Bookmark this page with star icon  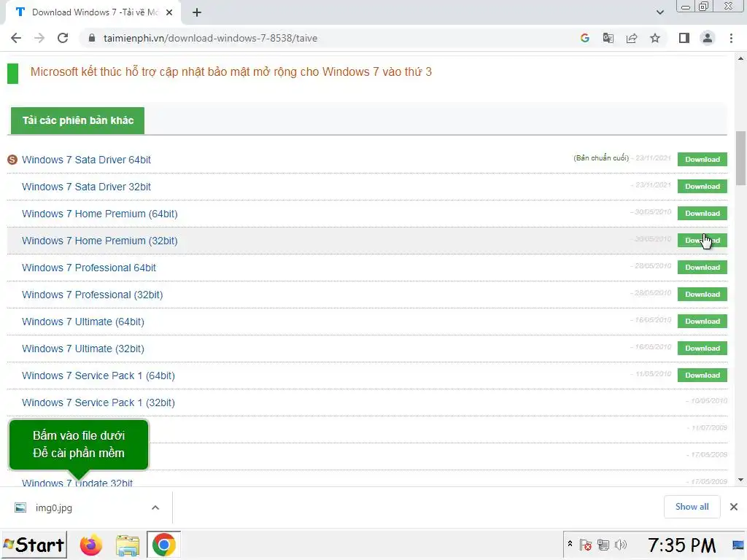[655, 38]
